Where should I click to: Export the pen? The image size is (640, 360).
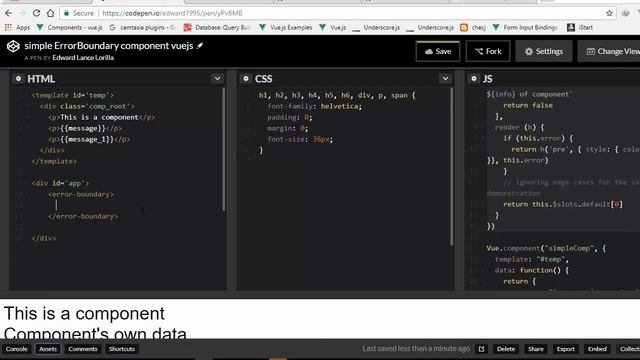(x=566, y=349)
